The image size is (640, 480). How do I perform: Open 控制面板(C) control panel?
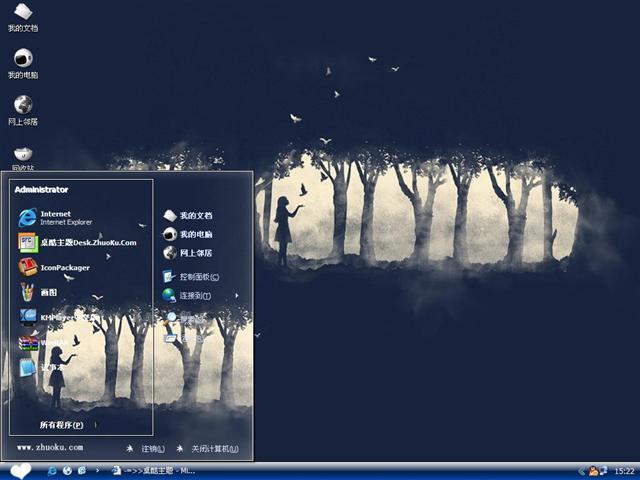[191, 277]
